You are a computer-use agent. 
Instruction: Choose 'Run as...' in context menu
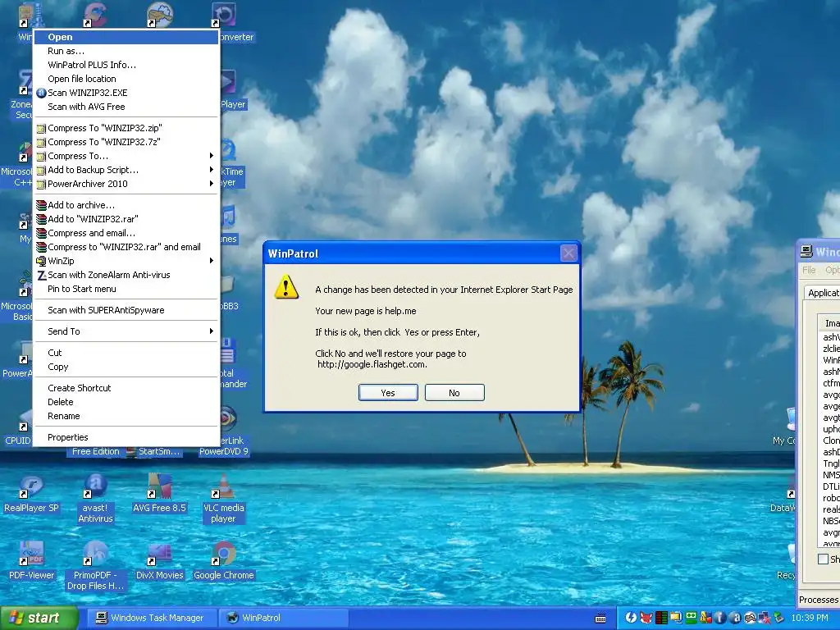pyautogui.click(x=126, y=51)
